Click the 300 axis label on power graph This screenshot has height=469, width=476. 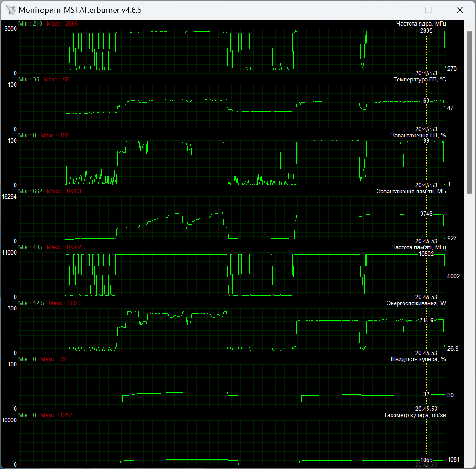point(12,309)
